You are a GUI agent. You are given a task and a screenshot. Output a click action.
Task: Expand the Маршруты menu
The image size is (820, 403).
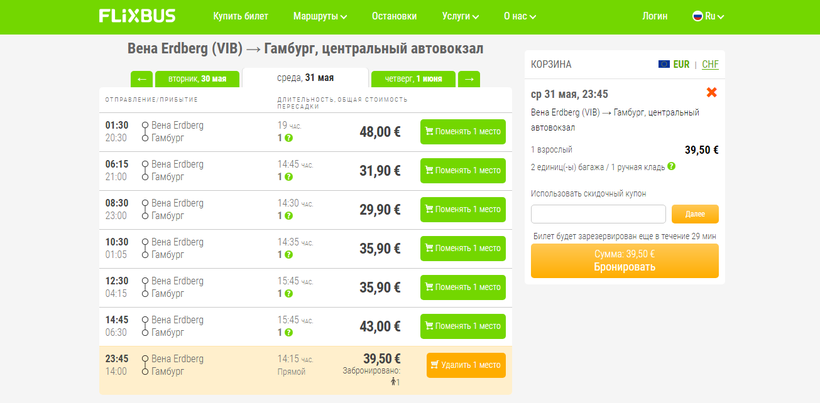pyautogui.click(x=320, y=16)
